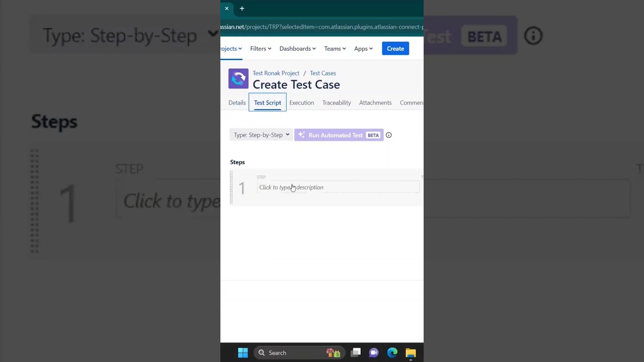Expand the Teams menu
This screenshot has width=644, height=362.
click(x=335, y=49)
